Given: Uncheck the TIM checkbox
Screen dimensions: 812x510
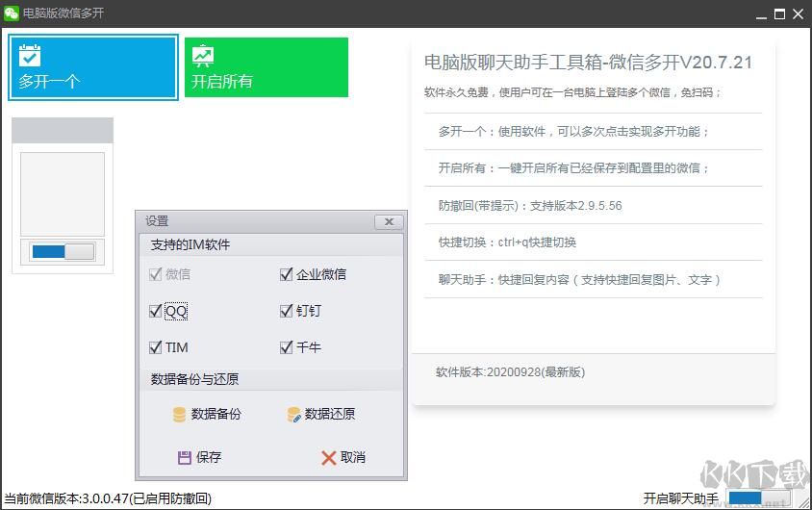Looking at the screenshot, I should pos(156,347).
